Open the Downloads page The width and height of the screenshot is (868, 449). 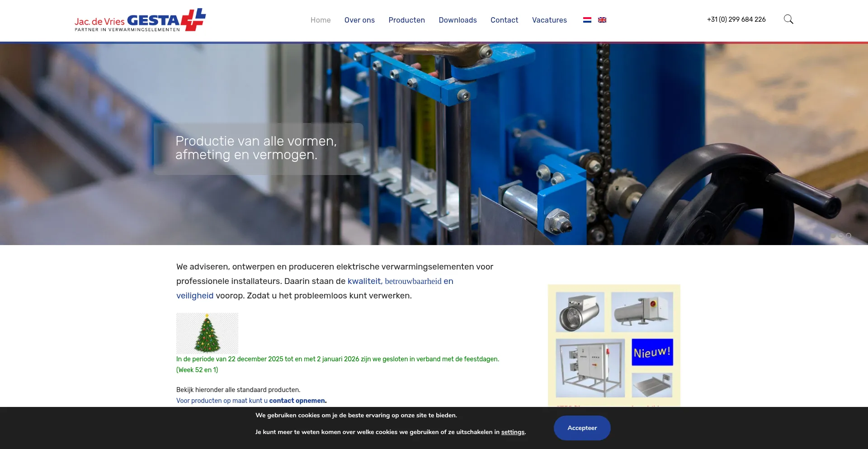pos(458,20)
